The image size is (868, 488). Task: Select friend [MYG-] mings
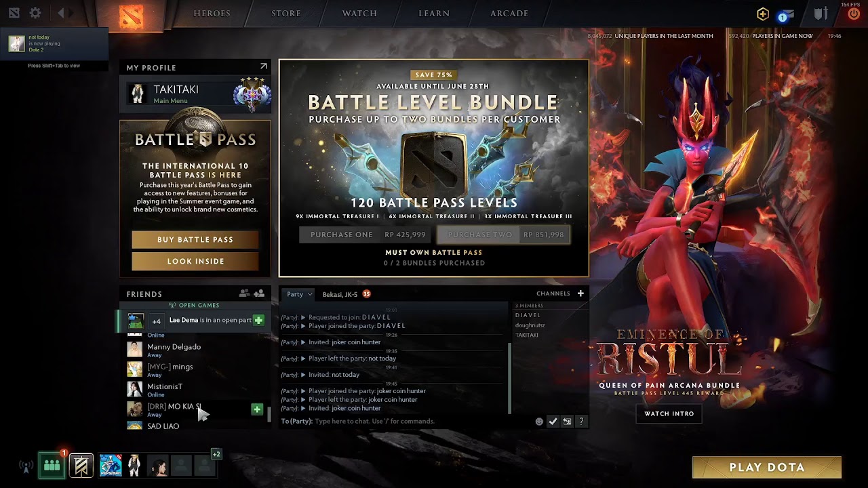tap(195, 369)
